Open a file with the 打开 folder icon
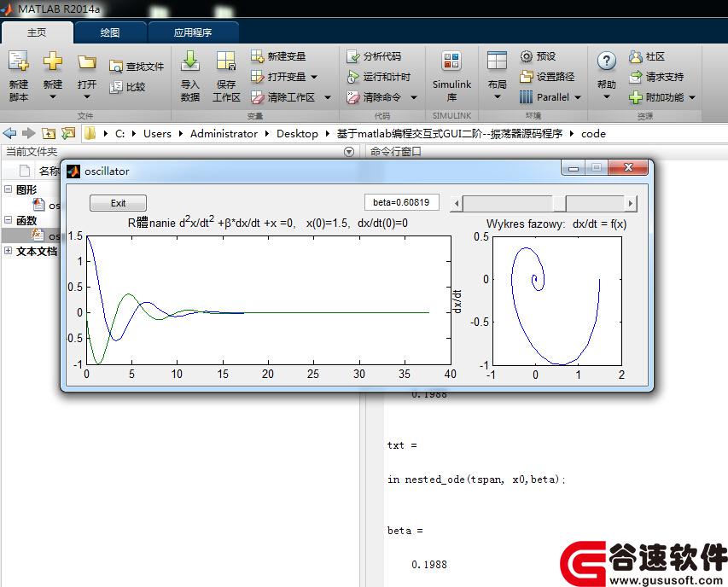728x587 pixels. click(x=87, y=61)
